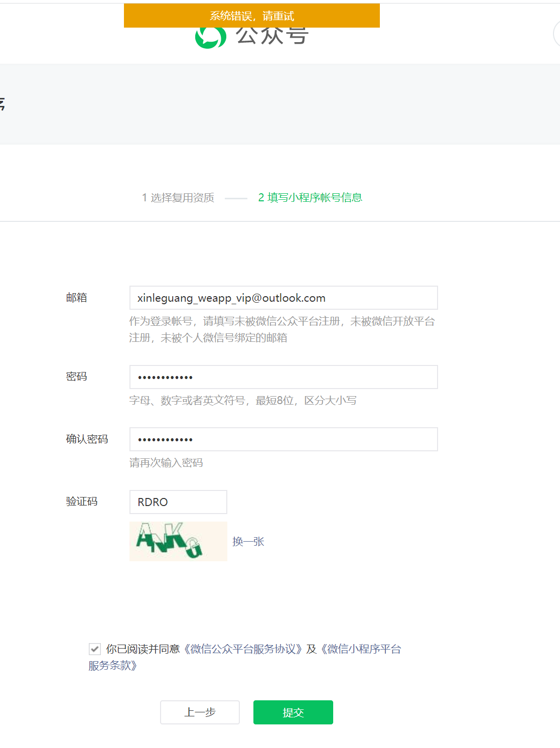Click the 邮箱 label
The image size is (560, 748).
pos(77,298)
